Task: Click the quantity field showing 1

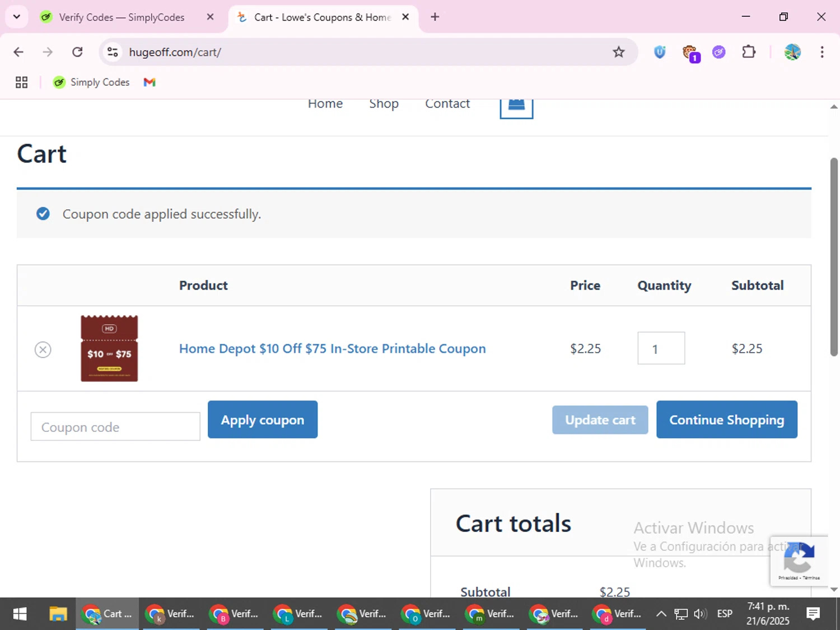Action: [x=661, y=348]
